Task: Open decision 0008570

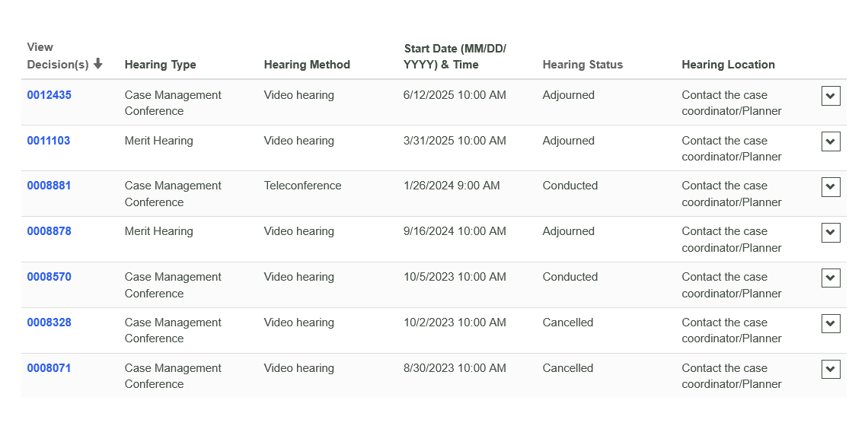Action: coord(49,277)
